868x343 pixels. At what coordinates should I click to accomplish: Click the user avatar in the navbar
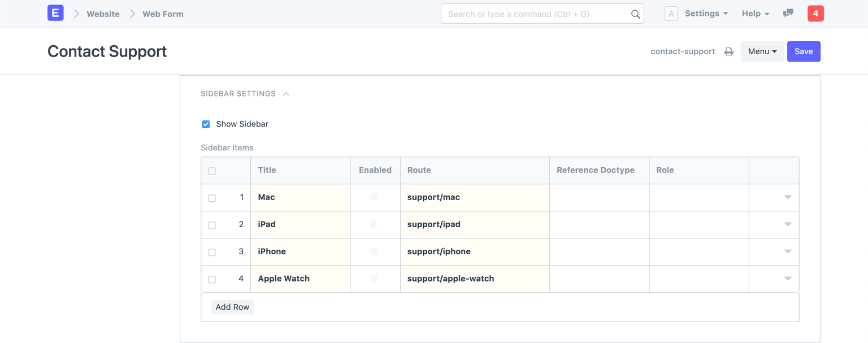[x=671, y=13]
